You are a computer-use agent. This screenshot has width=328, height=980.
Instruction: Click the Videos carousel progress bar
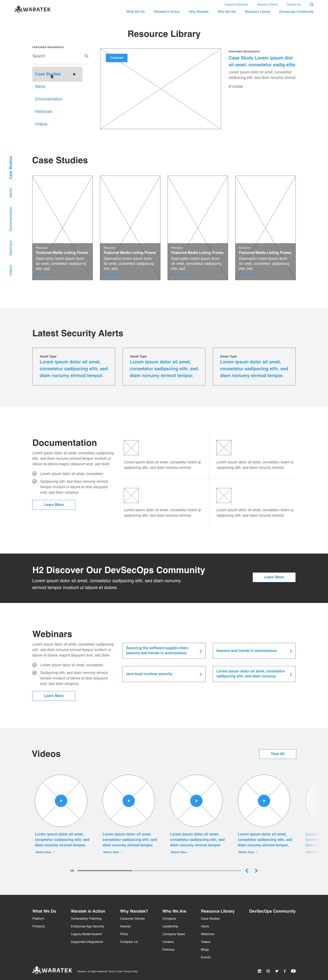159,870
